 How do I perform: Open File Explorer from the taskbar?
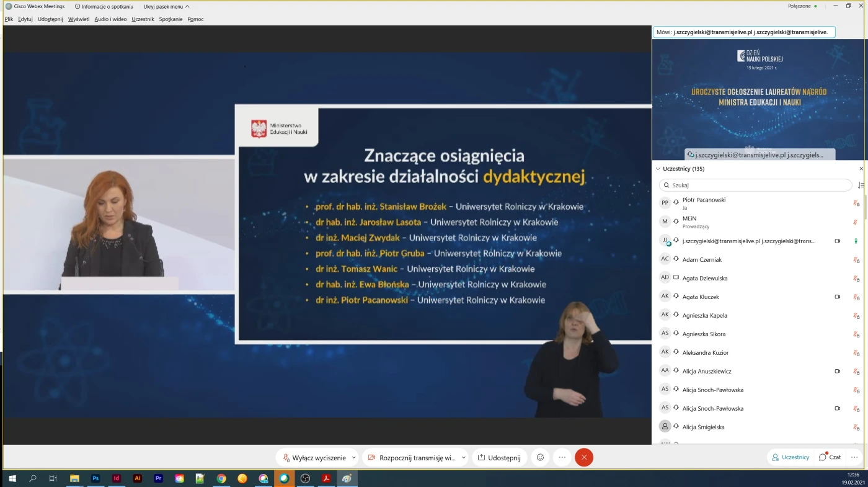point(74,478)
